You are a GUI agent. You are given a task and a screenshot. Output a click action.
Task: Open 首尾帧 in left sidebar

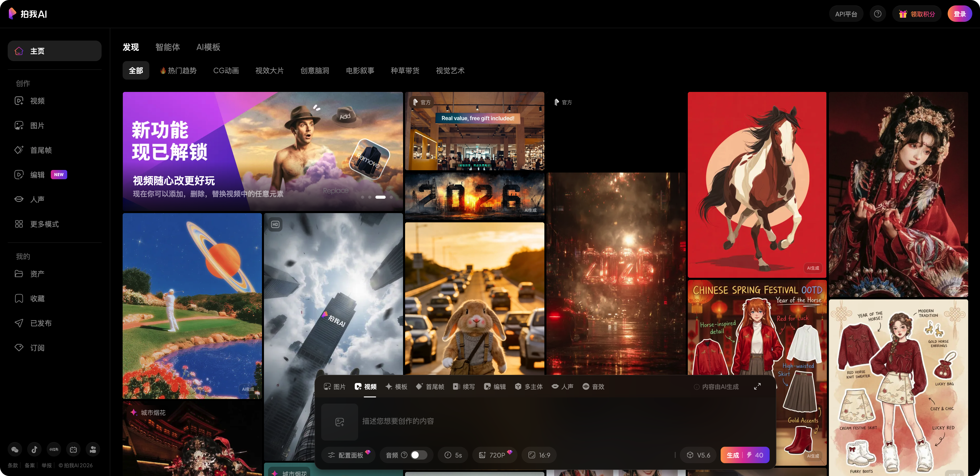tap(41, 150)
